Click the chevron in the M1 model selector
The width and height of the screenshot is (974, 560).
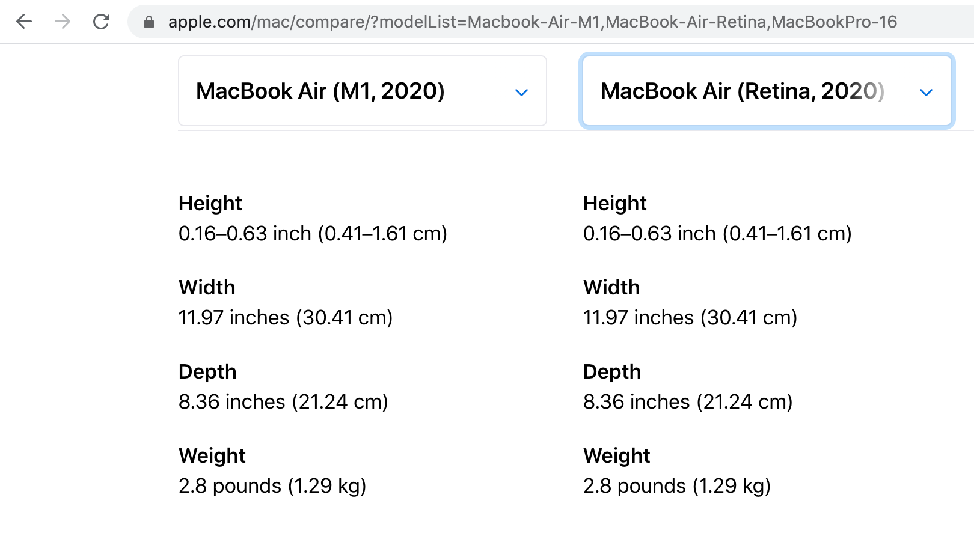tap(521, 93)
